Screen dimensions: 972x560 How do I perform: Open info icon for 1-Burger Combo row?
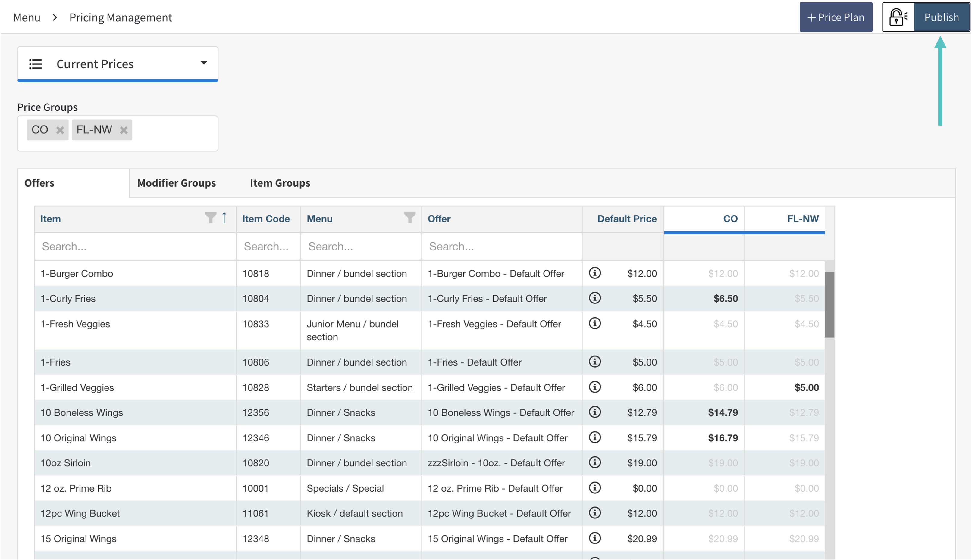(x=595, y=273)
